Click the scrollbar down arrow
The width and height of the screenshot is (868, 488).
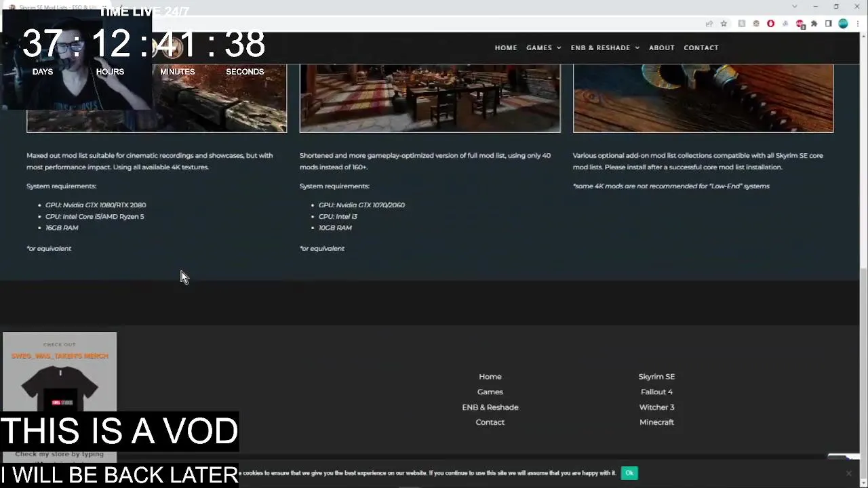[863, 483]
